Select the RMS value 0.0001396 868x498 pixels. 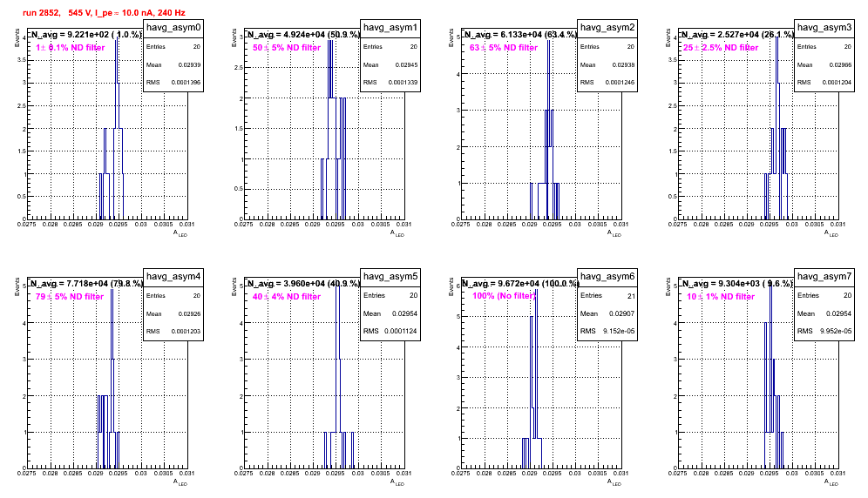tap(186, 83)
